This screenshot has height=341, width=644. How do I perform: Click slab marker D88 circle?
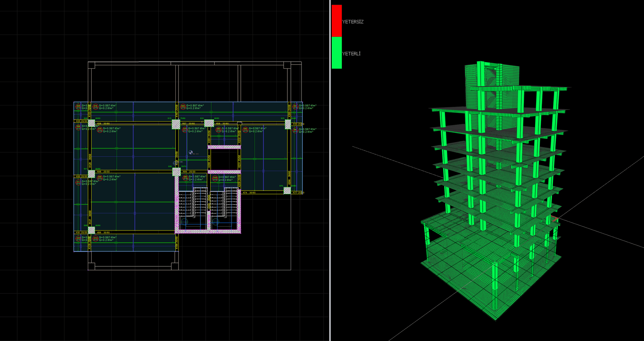[x=100, y=178]
